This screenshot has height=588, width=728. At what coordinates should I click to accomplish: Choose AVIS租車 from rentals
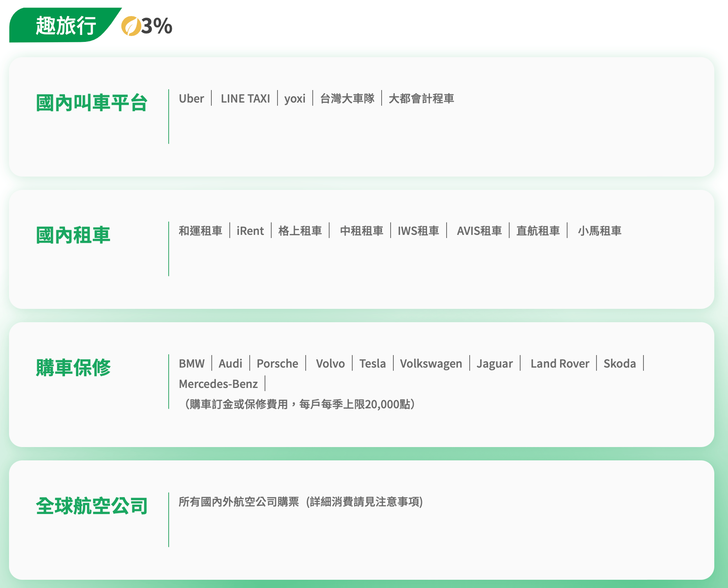479,231
